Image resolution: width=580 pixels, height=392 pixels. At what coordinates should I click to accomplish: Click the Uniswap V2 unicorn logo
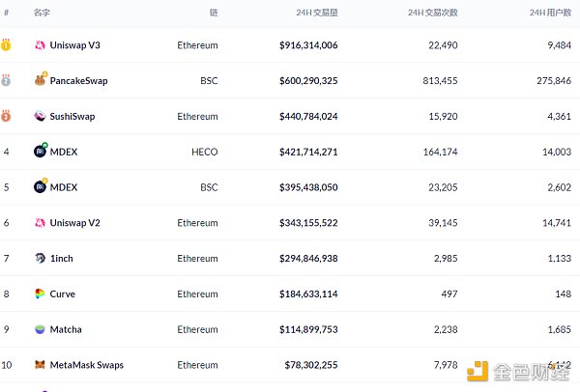coord(40,223)
